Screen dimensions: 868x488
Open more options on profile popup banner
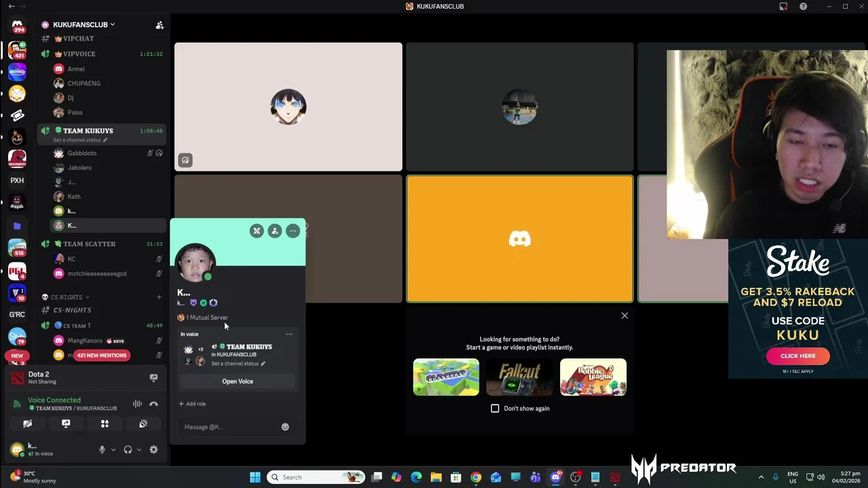(293, 231)
